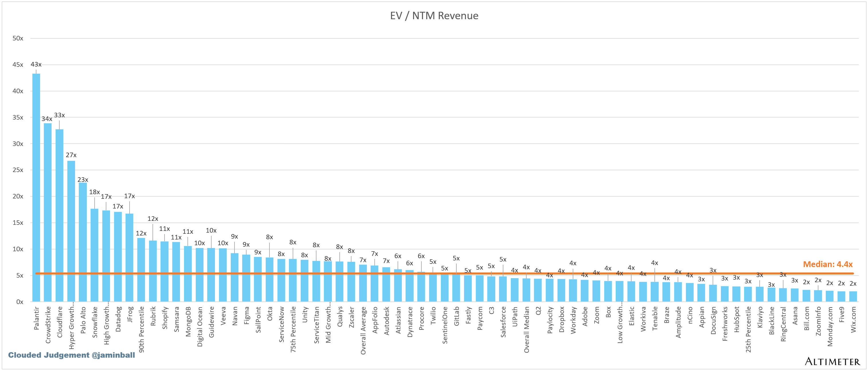Click the "Guidewire" x-axis label
Screen dimensions: 868x372
(211, 322)
